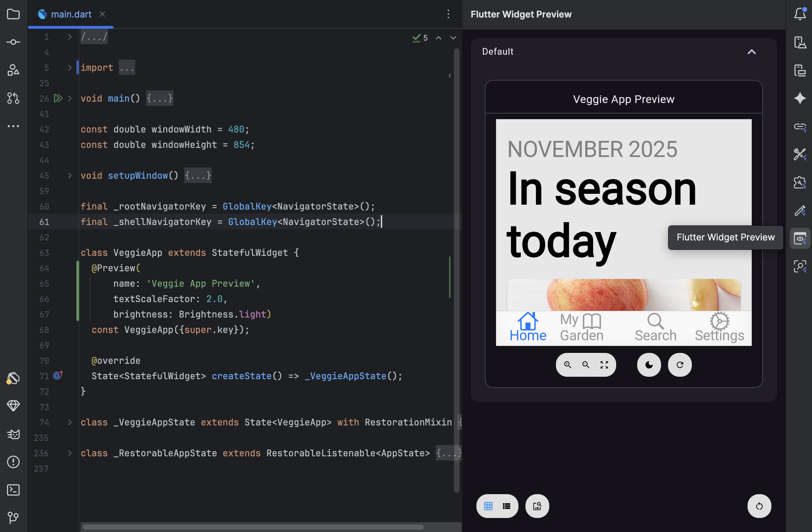Open the Gemini assistant panel
812x532 pixels.
800,98
